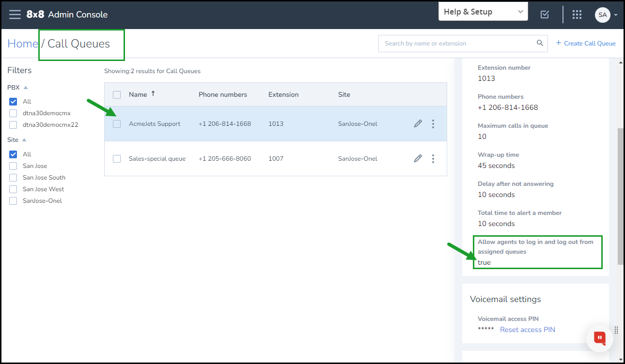This screenshot has height=364, width=625.
Task: Go to Home breadcrumb link
Action: [23, 44]
